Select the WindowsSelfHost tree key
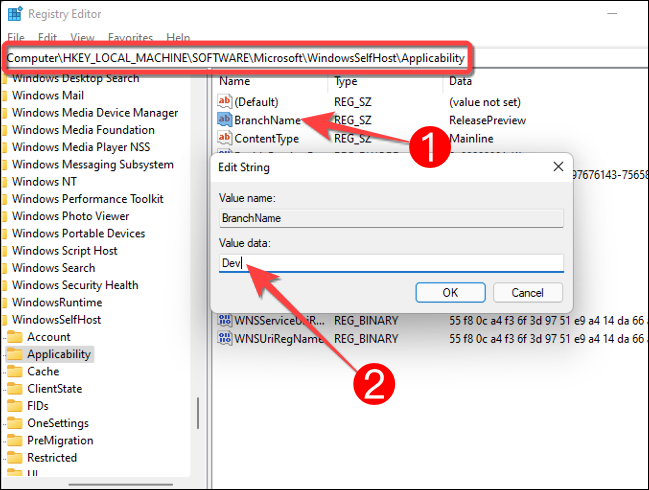Image resolution: width=649 pixels, height=490 pixels. 56,319
